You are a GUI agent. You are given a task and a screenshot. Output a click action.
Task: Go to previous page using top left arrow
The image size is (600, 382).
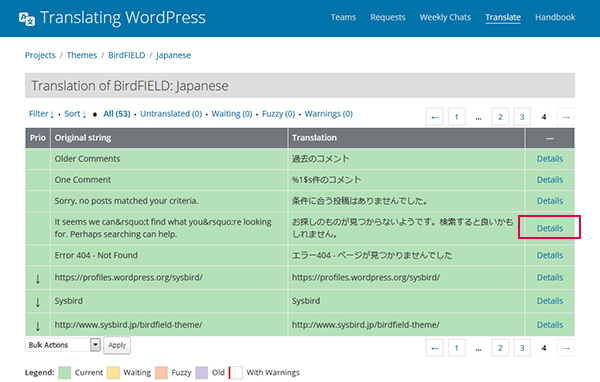coord(435,117)
